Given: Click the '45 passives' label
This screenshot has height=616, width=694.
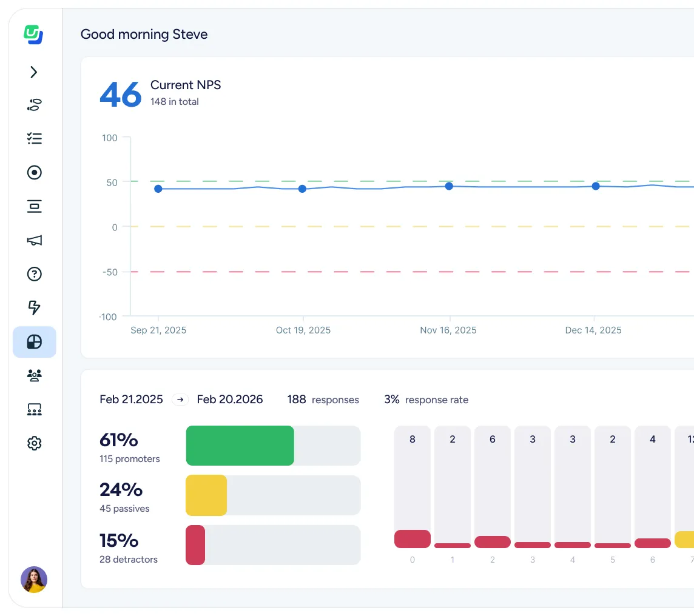Looking at the screenshot, I should [124, 509].
